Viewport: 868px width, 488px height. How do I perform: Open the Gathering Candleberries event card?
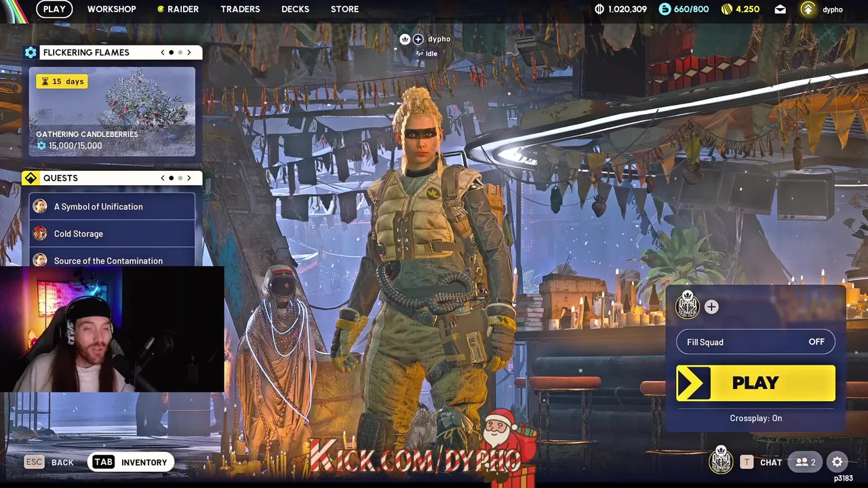[112, 112]
